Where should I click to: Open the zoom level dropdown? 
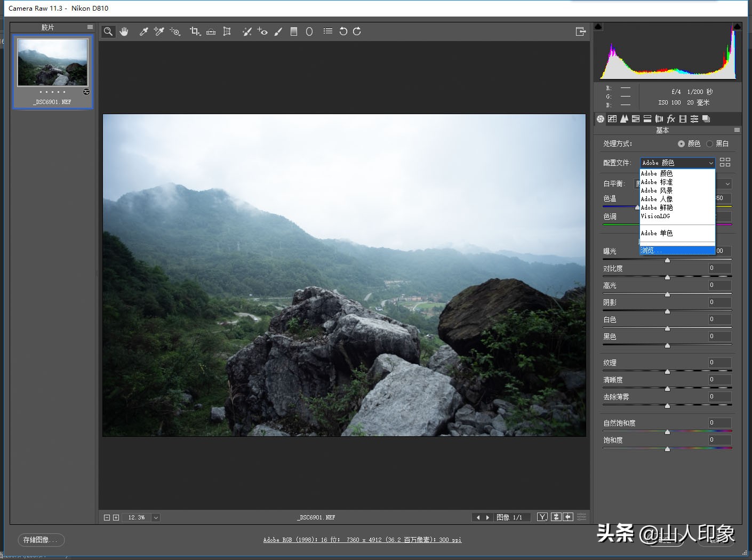click(156, 517)
